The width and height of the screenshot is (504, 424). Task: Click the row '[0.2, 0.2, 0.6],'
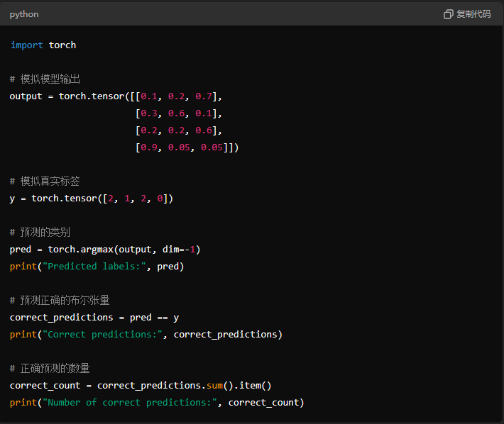pyautogui.click(x=179, y=130)
